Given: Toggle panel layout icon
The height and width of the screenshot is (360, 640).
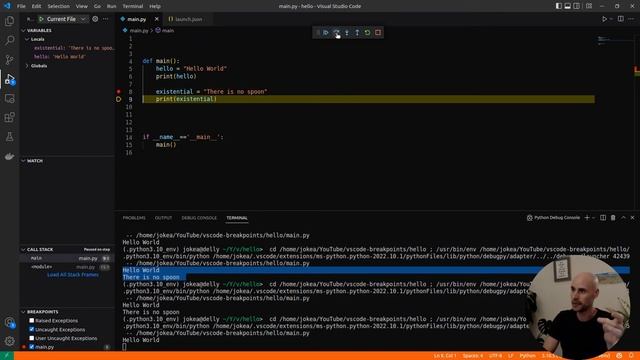Looking at the screenshot, I should 567,6.
